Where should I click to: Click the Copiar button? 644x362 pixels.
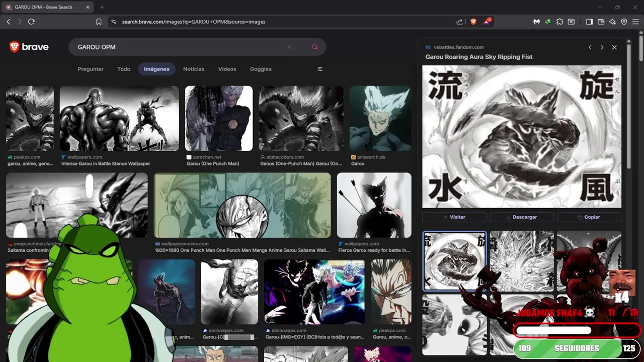(589, 217)
